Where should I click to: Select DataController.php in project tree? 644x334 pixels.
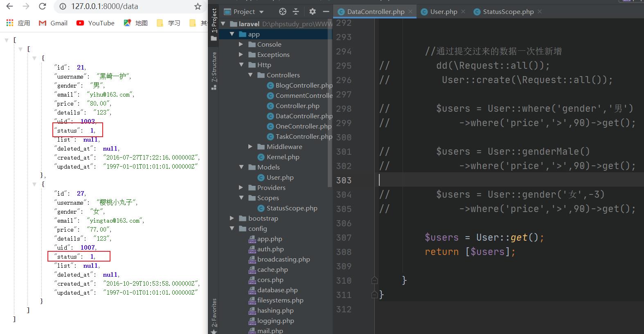click(300, 116)
